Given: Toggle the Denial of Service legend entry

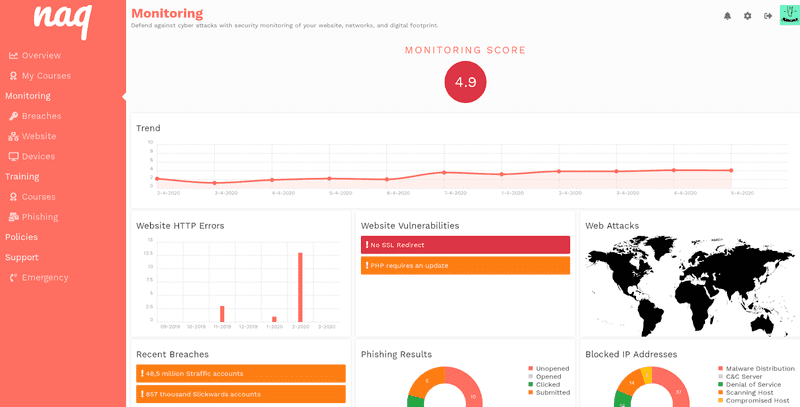Looking at the screenshot, I should 749,385.
